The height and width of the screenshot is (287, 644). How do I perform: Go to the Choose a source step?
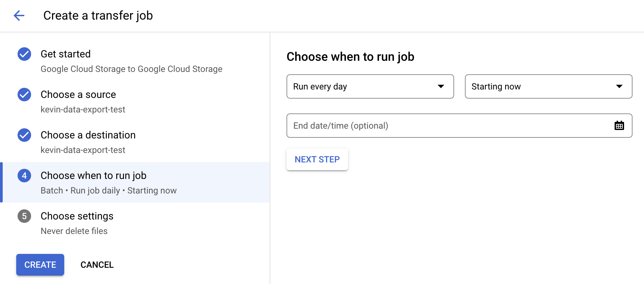tap(135, 101)
